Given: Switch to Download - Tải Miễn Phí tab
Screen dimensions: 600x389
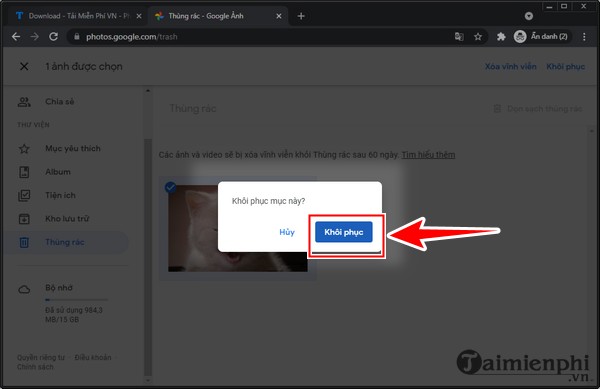Looking at the screenshot, I should click(78, 16).
